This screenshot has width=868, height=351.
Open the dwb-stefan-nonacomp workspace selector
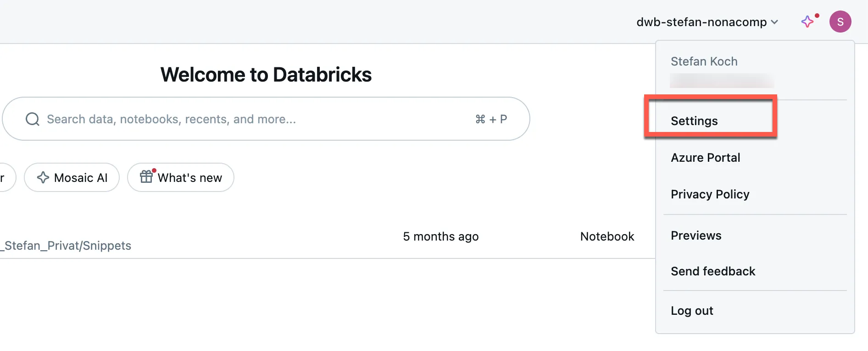[x=701, y=22]
